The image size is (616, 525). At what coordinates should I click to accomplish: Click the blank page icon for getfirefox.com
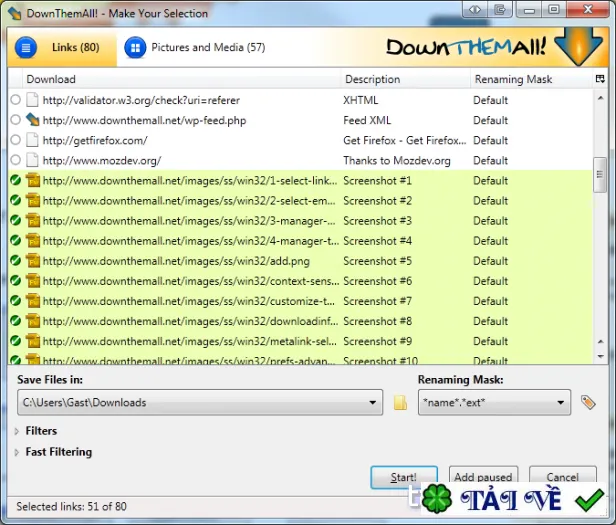32,140
